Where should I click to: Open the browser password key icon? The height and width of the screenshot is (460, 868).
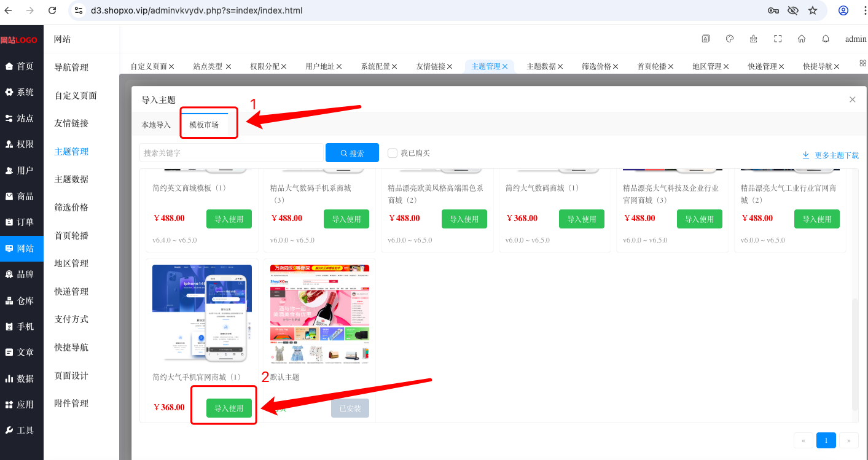point(773,10)
